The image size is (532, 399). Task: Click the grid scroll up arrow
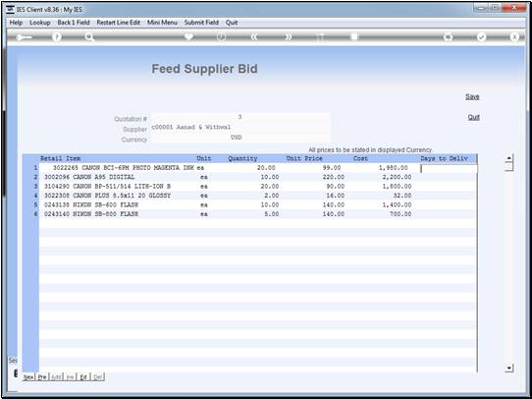(x=508, y=158)
